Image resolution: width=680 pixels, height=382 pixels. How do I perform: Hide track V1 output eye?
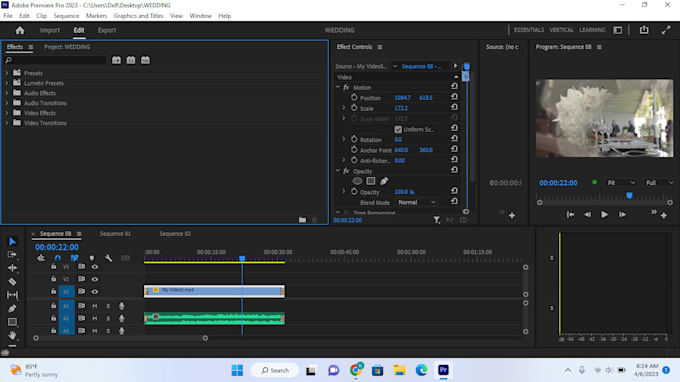tap(95, 292)
